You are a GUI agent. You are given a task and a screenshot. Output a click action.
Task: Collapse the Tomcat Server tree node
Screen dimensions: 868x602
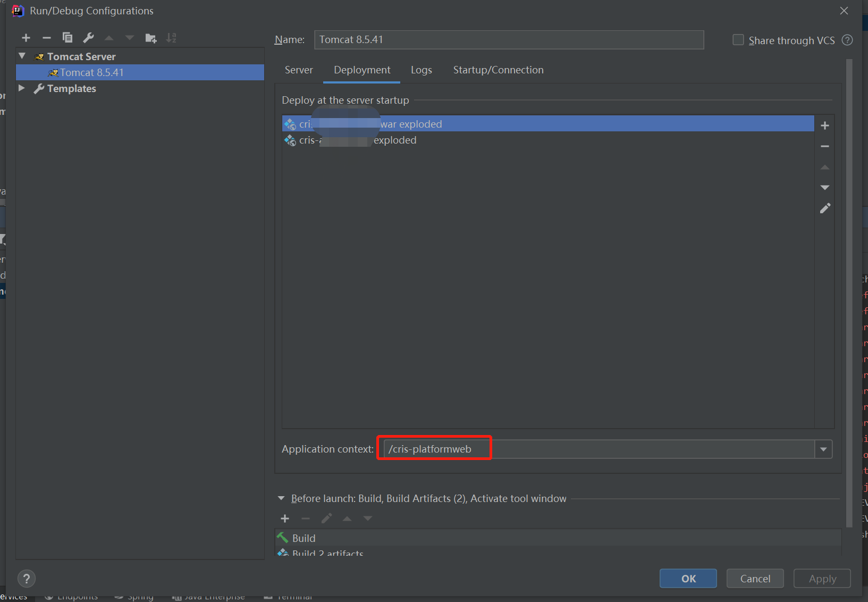[22, 56]
